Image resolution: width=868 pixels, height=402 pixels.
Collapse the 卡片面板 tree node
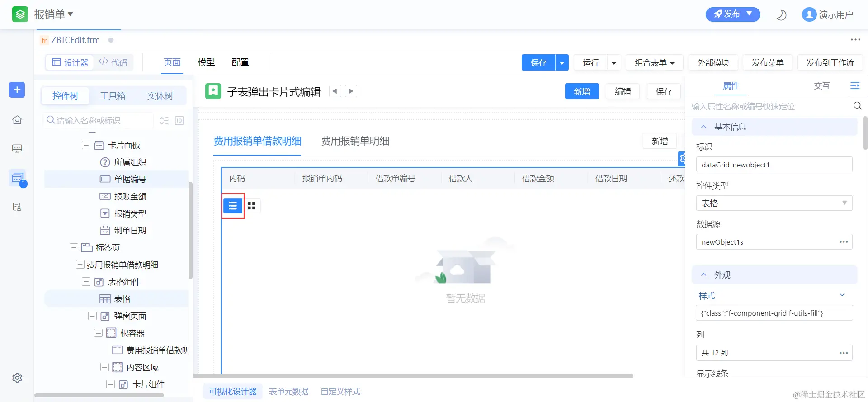pyautogui.click(x=85, y=145)
